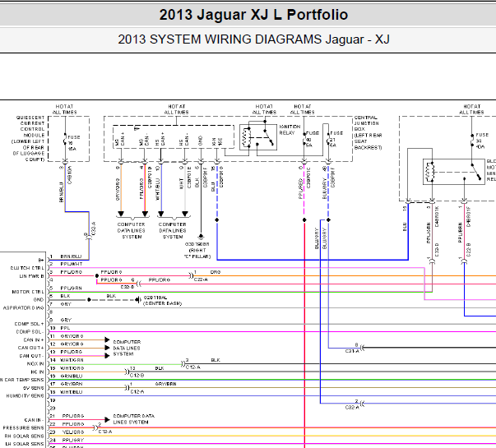Click the 'ORG' wire label after C22-A

click(216, 272)
